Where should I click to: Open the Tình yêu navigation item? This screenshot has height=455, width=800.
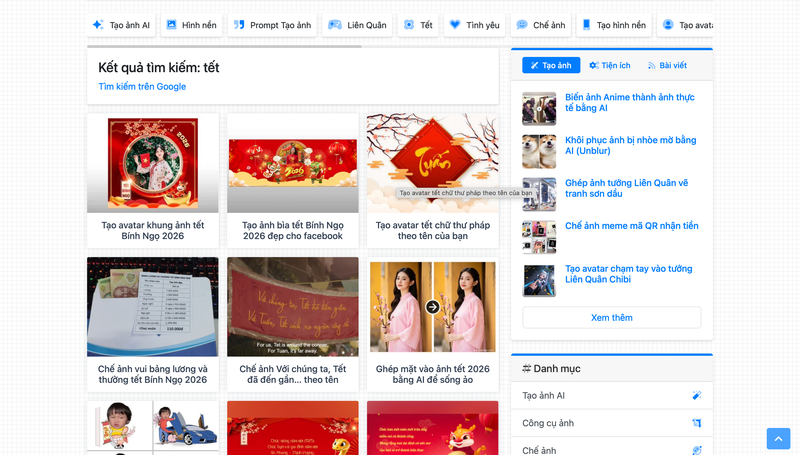pyautogui.click(x=474, y=25)
